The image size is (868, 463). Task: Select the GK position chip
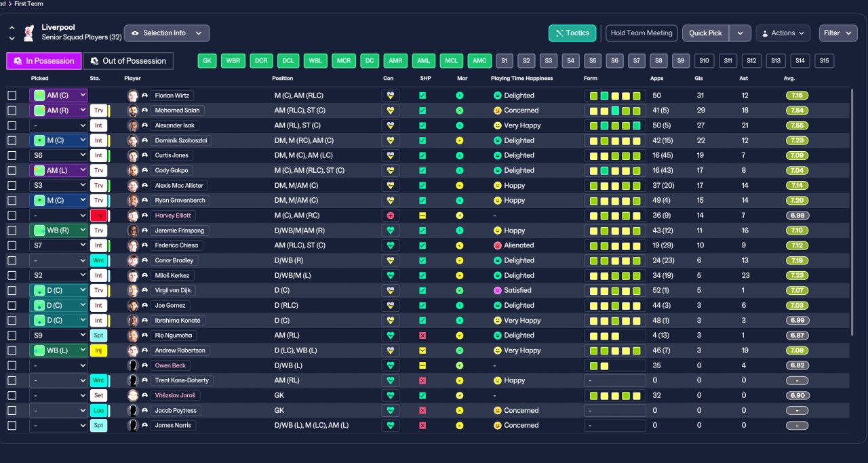click(208, 61)
